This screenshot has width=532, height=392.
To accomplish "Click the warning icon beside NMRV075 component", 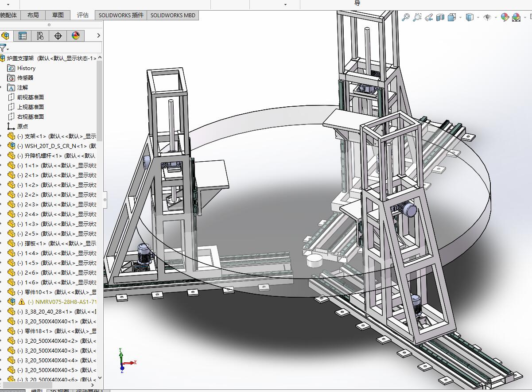I will pyautogui.click(x=22, y=302).
